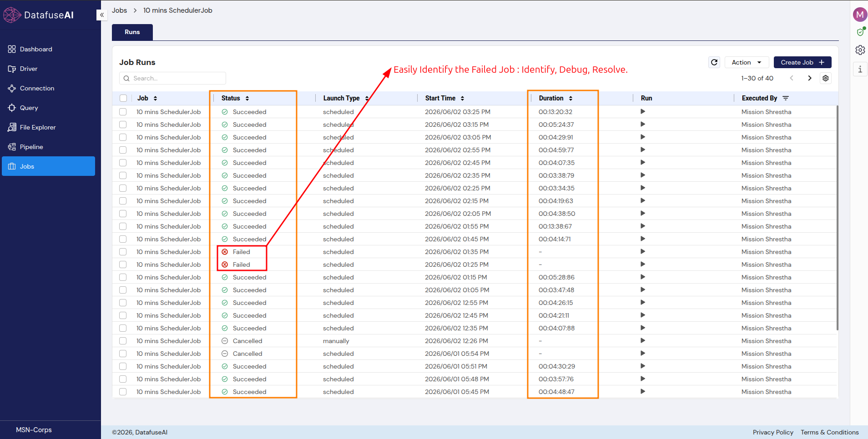Viewport: 868px width, 439px height.
Task: Select checkbox for the 03:15 PM run
Action: (123, 125)
